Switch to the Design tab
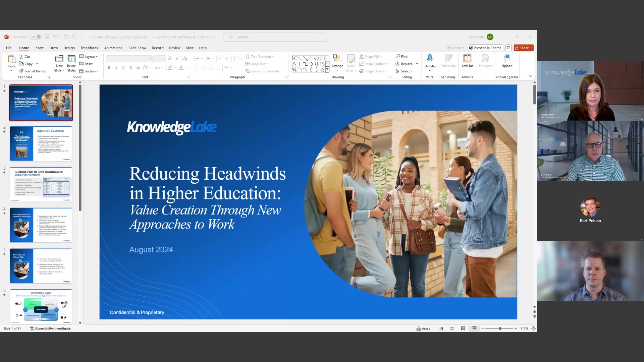This screenshot has width=644, height=362. tap(69, 48)
